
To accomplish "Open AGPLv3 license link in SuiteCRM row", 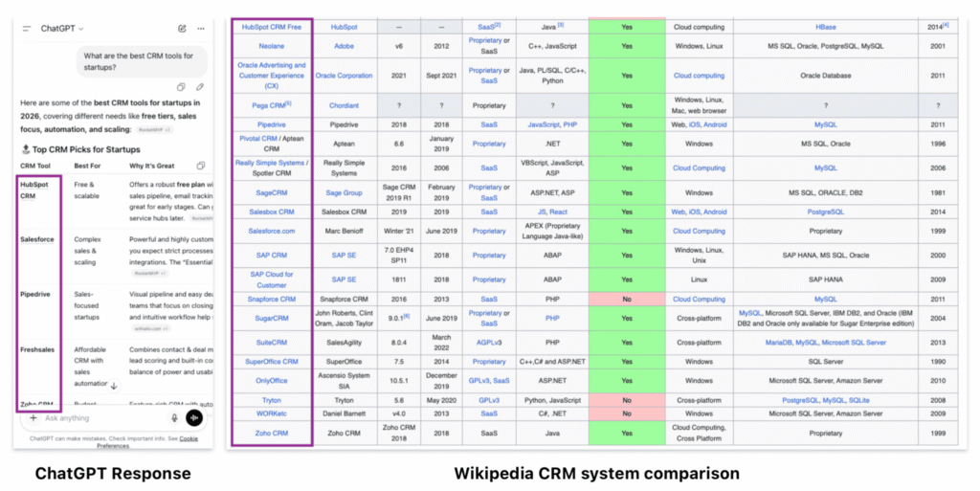I will pyautogui.click(x=489, y=343).
